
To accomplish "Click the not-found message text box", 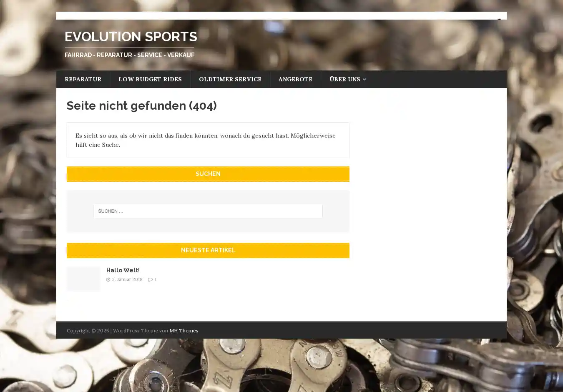I will [x=208, y=140].
